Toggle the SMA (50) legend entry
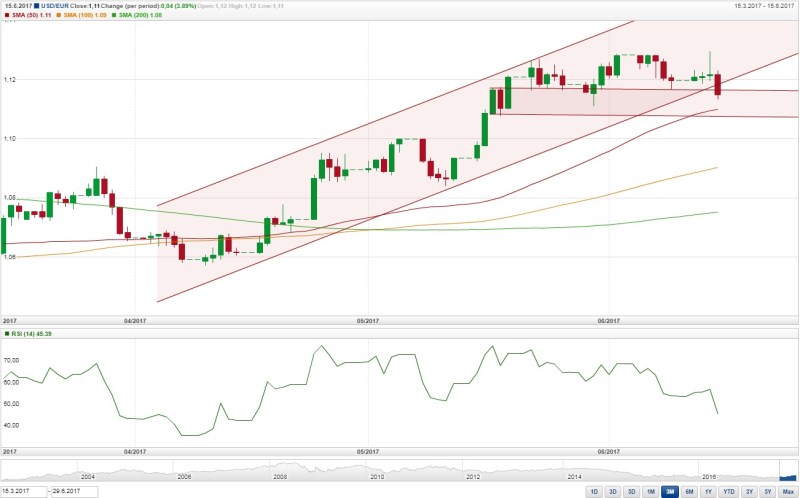800x498 pixels. [30, 17]
